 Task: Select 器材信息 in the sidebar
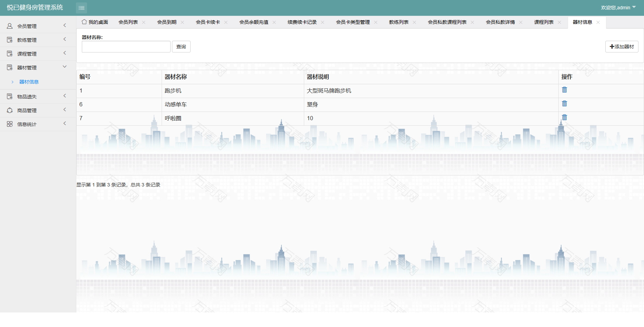pyautogui.click(x=29, y=82)
